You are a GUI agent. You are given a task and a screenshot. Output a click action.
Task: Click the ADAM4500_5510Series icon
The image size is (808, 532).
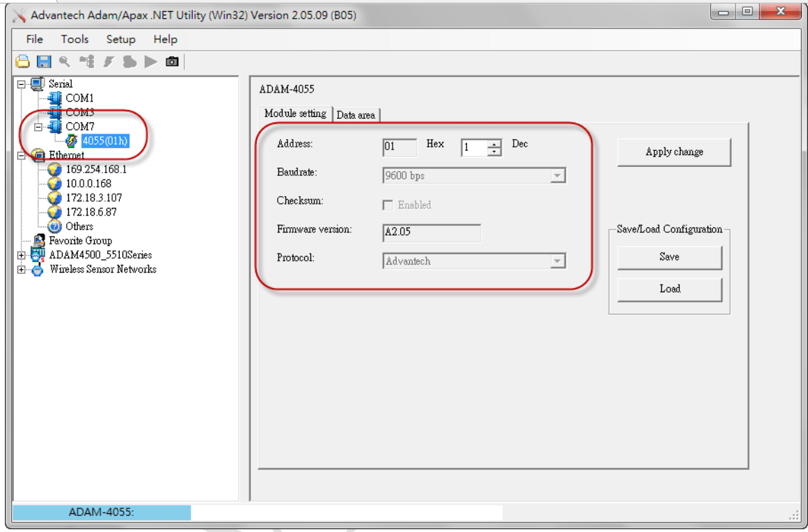(x=38, y=255)
